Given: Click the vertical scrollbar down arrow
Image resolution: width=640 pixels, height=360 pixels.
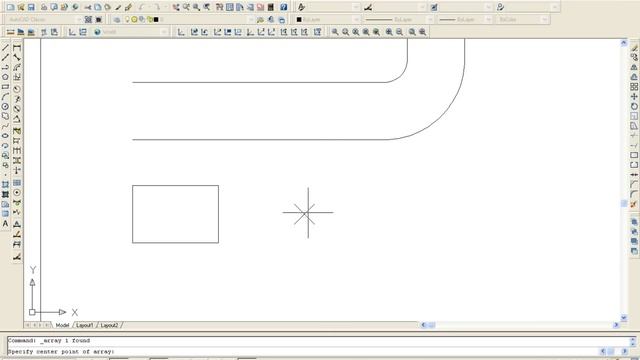Looking at the screenshot, I should coord(624,318).
